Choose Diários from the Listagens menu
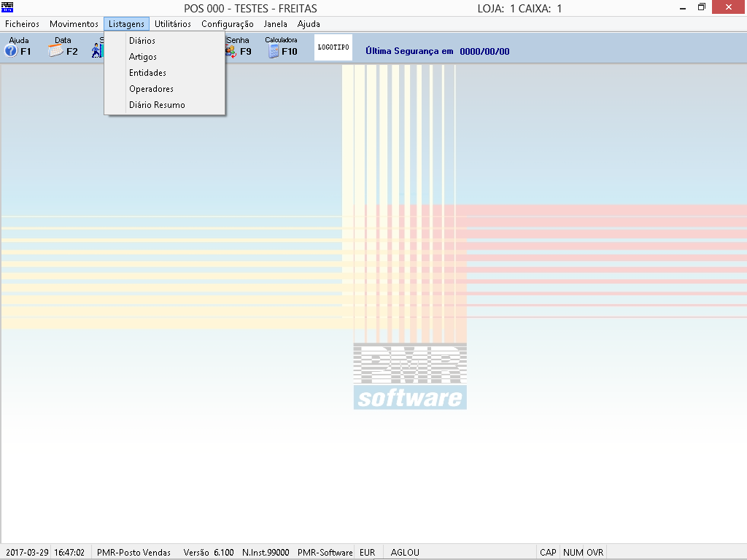747x560 pixels. coord(142,41)
